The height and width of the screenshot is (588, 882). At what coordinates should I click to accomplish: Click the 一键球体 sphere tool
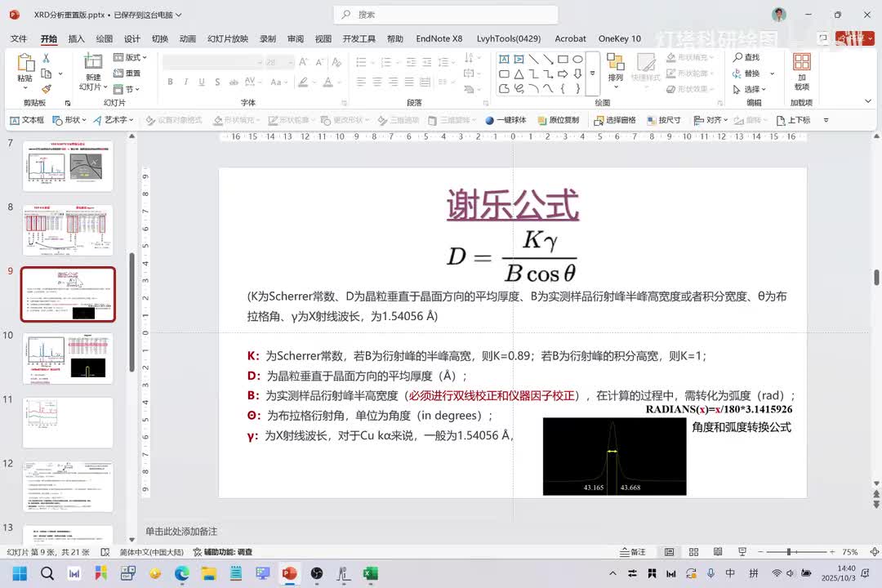(x=506, y=120)
